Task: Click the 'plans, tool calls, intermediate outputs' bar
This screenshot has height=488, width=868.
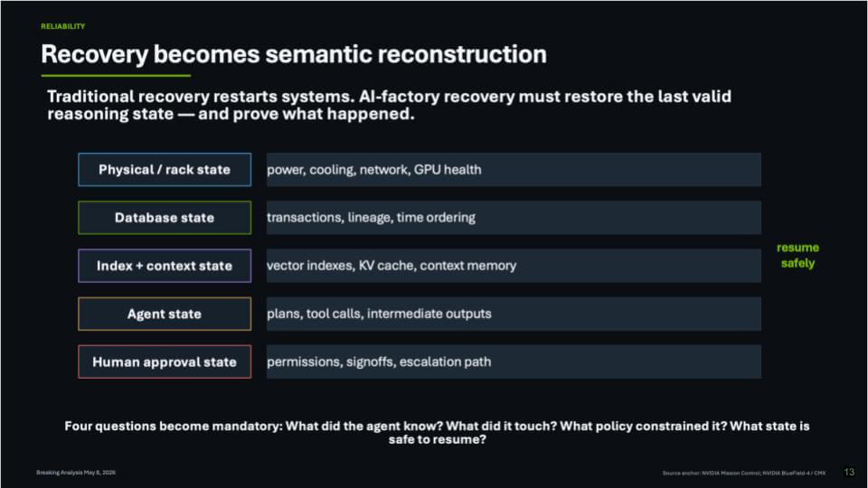Action: coord(514,314)
